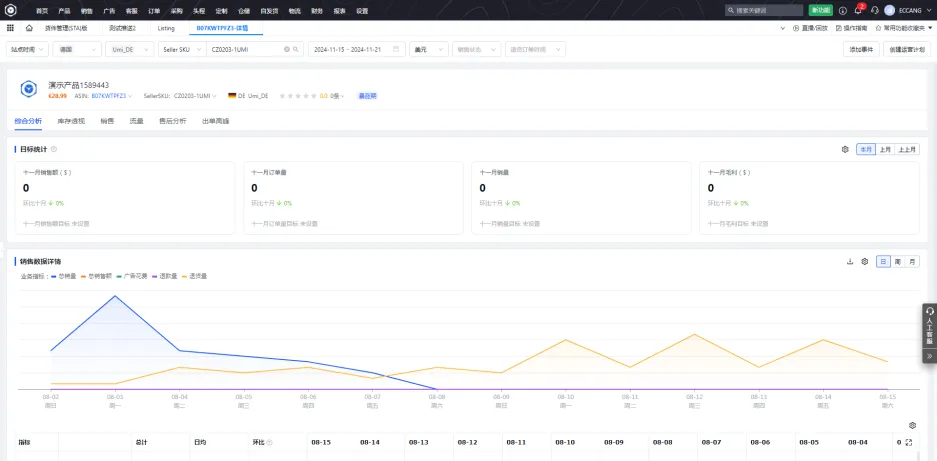937x461 pixels.
Task: Open the 美元 currency dropdown
Action: 428,50
